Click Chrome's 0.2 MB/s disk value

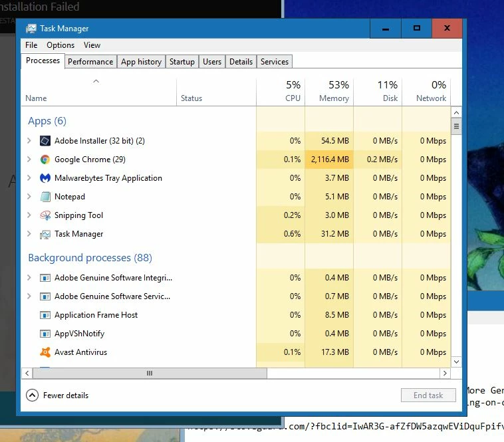(382, 160)
